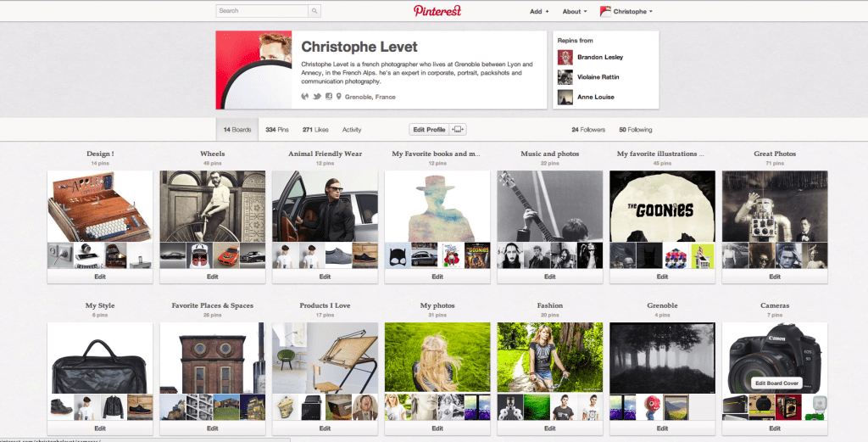Switch to the 334 Pins tab
The width and height of the screenshot is (868, 442).
(277, 130)
